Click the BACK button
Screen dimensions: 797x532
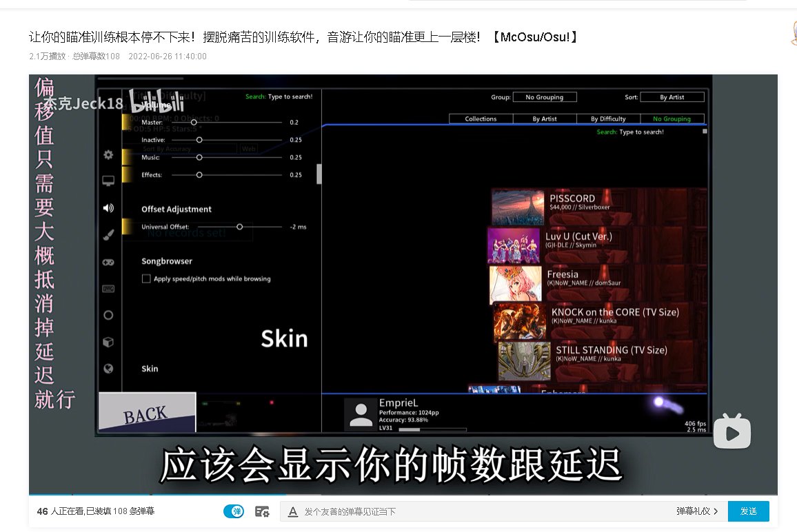click(x=147, y=412)
